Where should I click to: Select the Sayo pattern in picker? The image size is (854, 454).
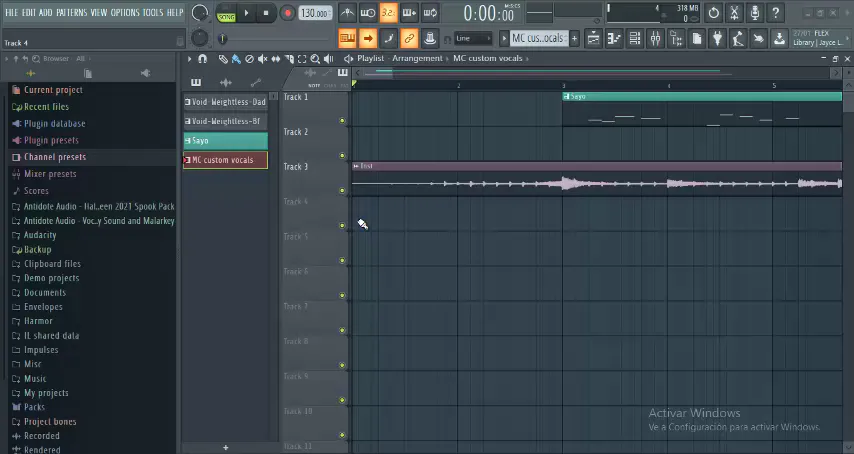tap(225, 140)
